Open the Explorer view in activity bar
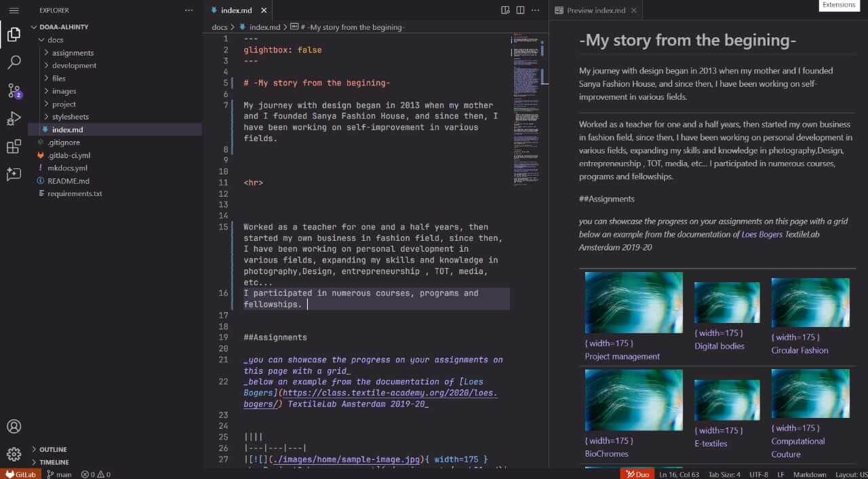868x479 pixels. (14, 35)
